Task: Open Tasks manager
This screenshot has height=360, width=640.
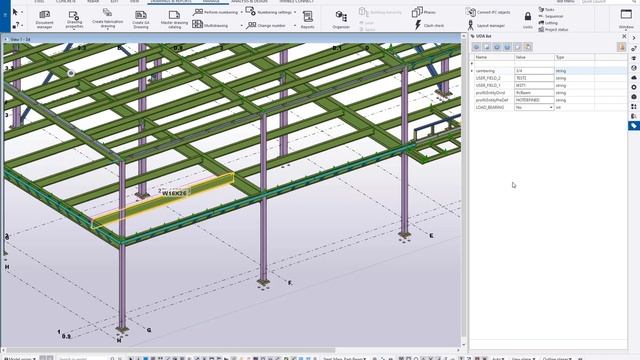Action: [546, 9]
